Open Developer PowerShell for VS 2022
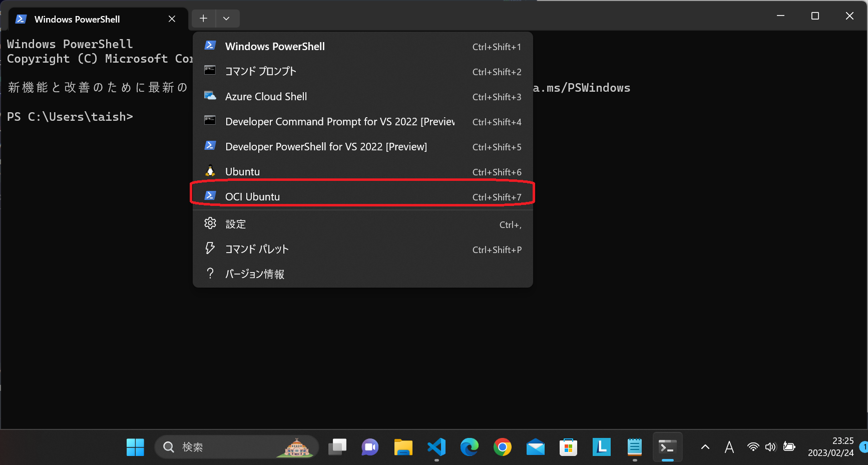The image size is (868, 465). coord(362,146)
